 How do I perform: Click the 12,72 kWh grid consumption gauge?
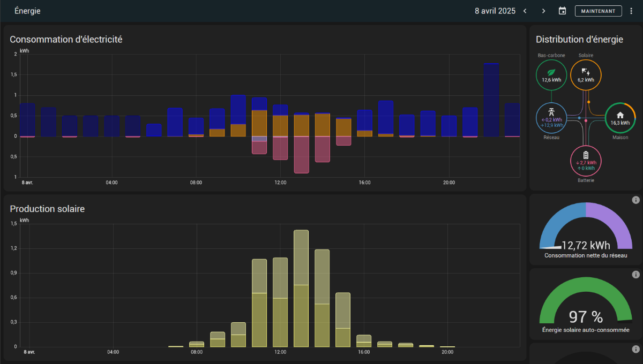586,230
